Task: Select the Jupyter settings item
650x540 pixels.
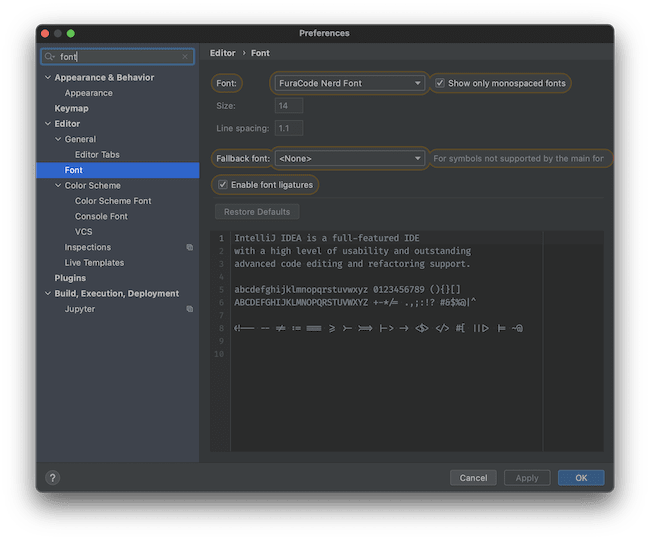Action: 80,309
